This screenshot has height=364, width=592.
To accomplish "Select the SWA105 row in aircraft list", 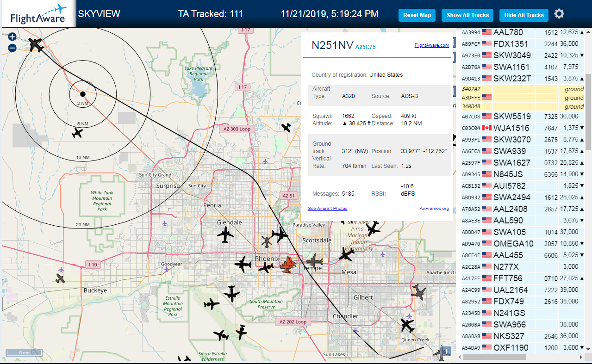I will click(x=523, y=232).
